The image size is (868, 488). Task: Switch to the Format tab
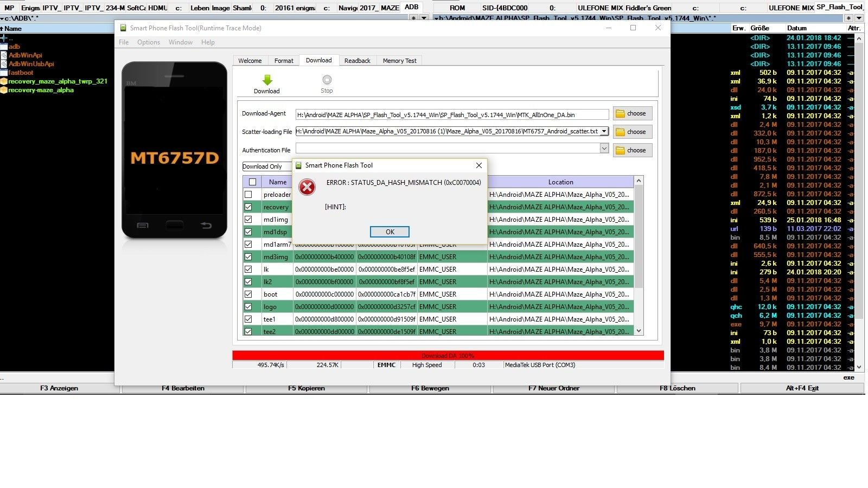[x=284, y=61]
